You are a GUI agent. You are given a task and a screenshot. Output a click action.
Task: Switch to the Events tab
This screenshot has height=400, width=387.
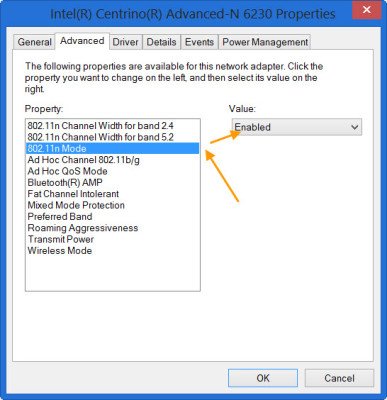pos(199,42)
